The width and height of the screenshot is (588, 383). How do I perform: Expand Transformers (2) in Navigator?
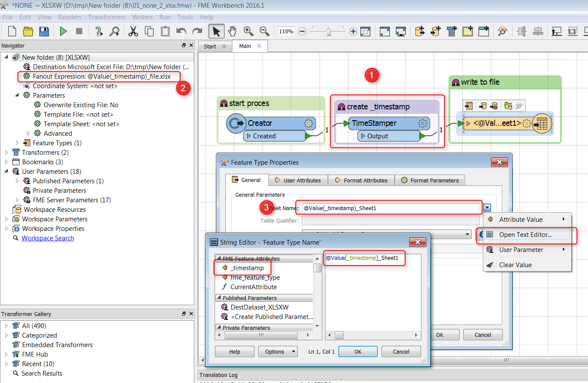(6, 152)
